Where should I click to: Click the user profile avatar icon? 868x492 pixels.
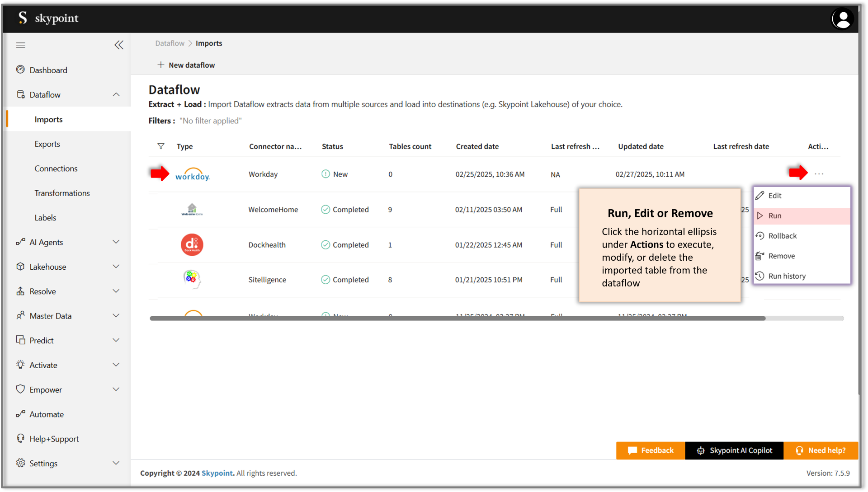[842, 19]
